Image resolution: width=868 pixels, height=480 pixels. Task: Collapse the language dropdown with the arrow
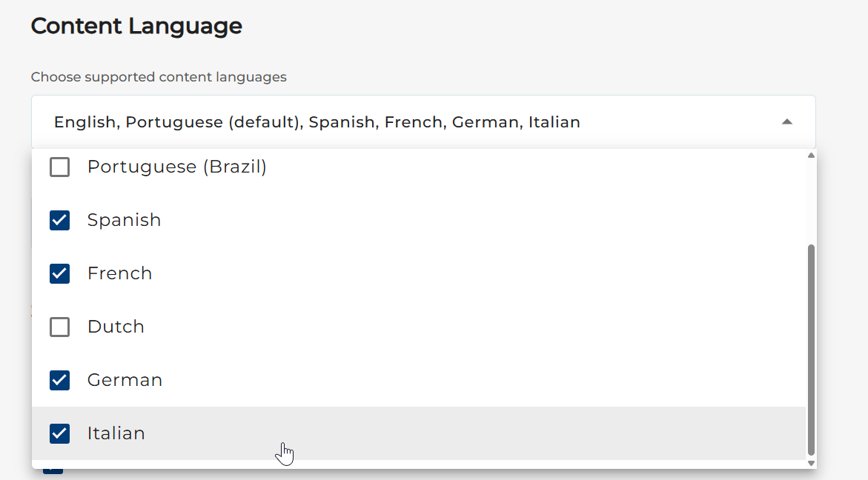pyautogui.click(x=787, y=122)
